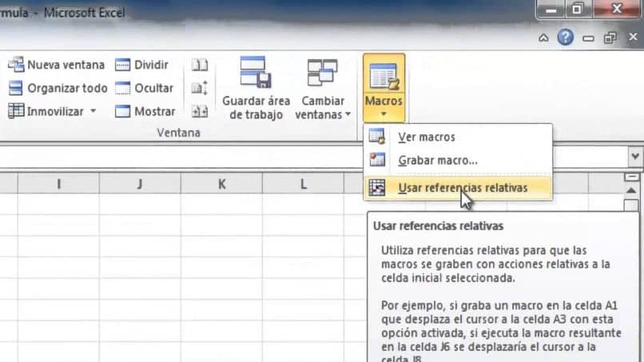Choose Grabar macro... from menu

click(458, 161)
